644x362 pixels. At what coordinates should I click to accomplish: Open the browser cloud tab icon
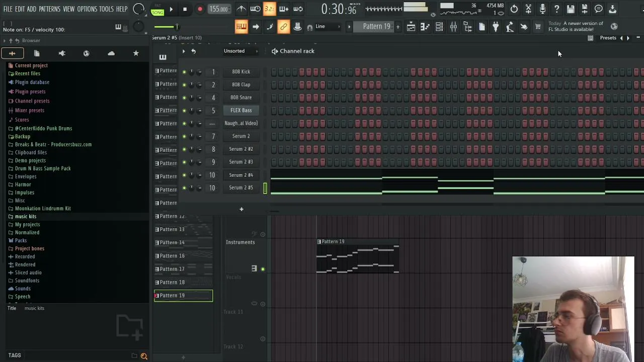point(111,53)
